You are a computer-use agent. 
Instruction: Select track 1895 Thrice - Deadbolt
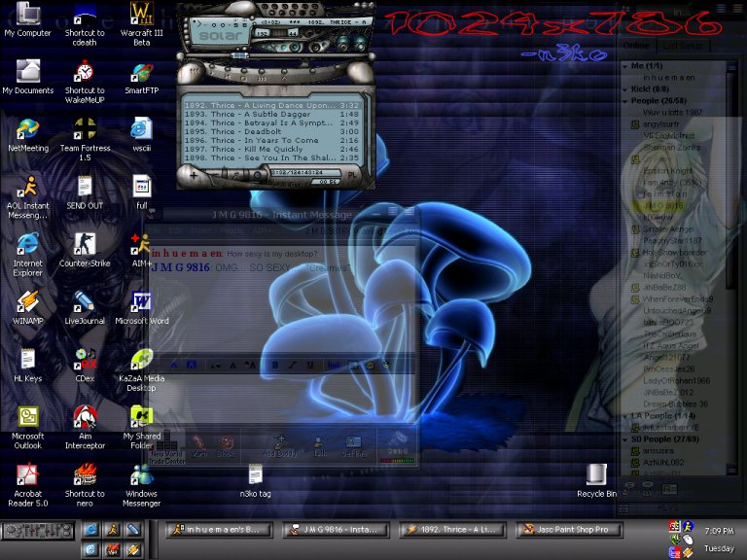271,131
